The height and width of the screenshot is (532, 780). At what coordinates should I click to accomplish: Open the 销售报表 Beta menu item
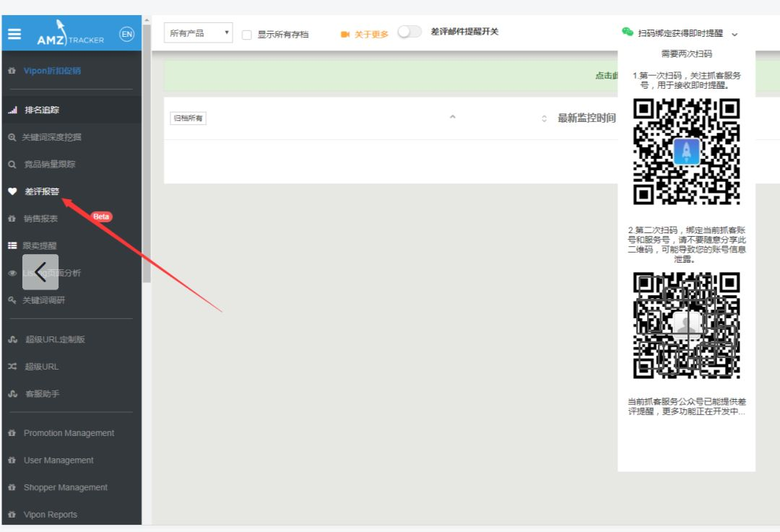coord(40,219)
